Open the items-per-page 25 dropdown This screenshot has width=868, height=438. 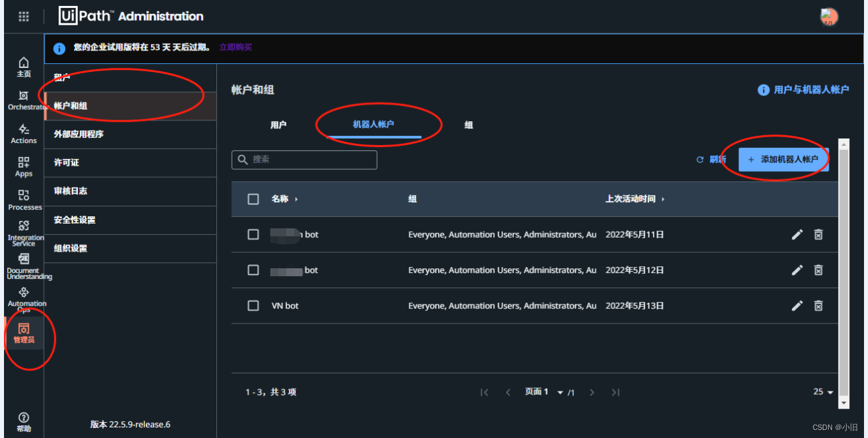(x=823, y=392)
